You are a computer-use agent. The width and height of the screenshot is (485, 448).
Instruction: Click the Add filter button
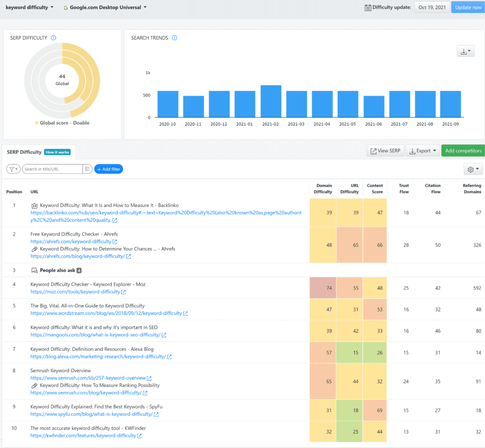[x=108, y=169]
